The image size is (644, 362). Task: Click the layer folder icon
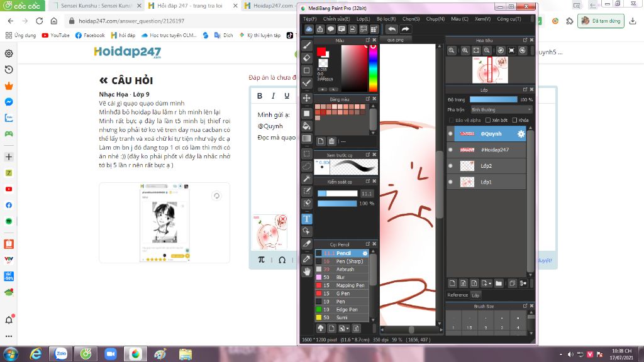(499, 283)
